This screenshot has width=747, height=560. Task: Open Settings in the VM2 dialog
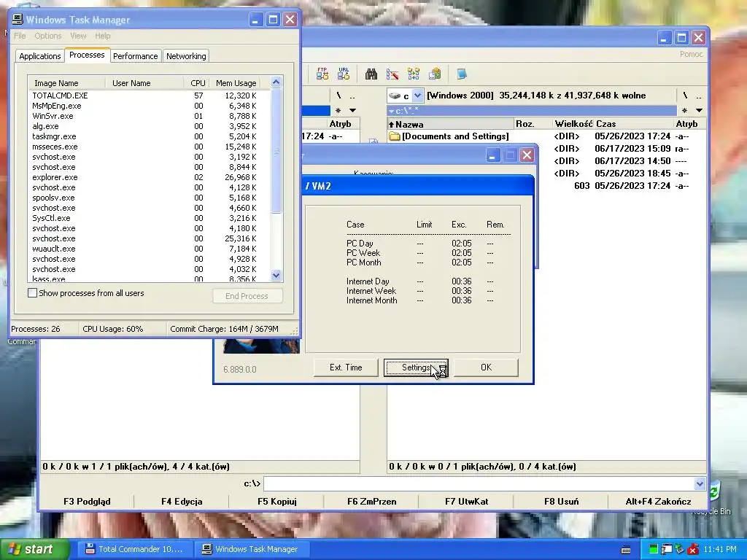(416, 367)
